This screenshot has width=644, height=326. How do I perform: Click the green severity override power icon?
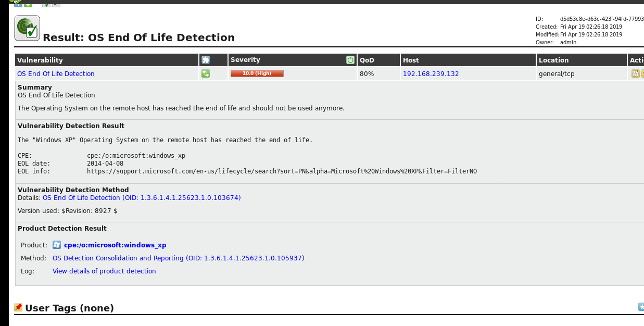(350, 60)
